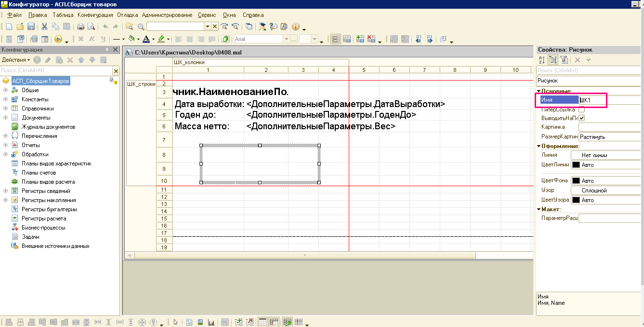Click the help info icon in toolbar

click(x=296, y=27)
